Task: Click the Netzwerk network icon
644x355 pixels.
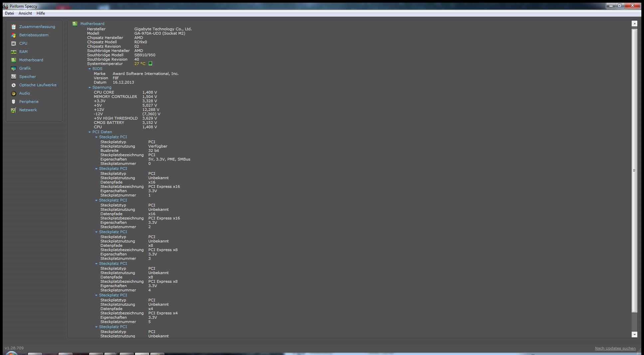Action: (x=14, y=110)
